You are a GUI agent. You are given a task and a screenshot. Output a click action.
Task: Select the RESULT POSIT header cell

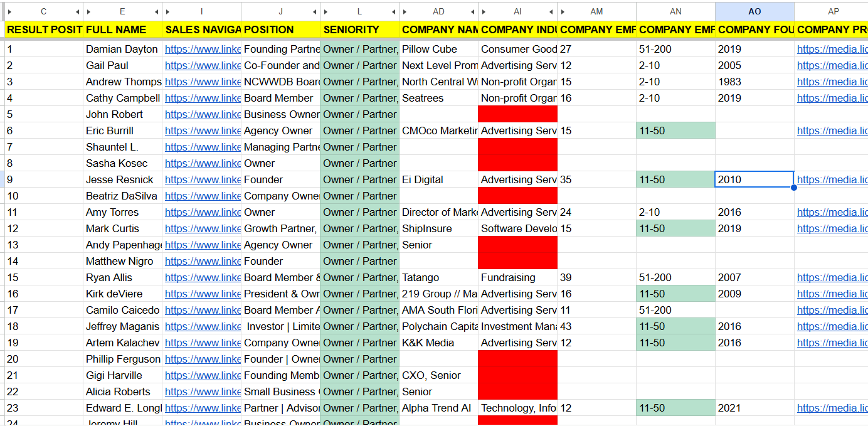click(43, 29)
